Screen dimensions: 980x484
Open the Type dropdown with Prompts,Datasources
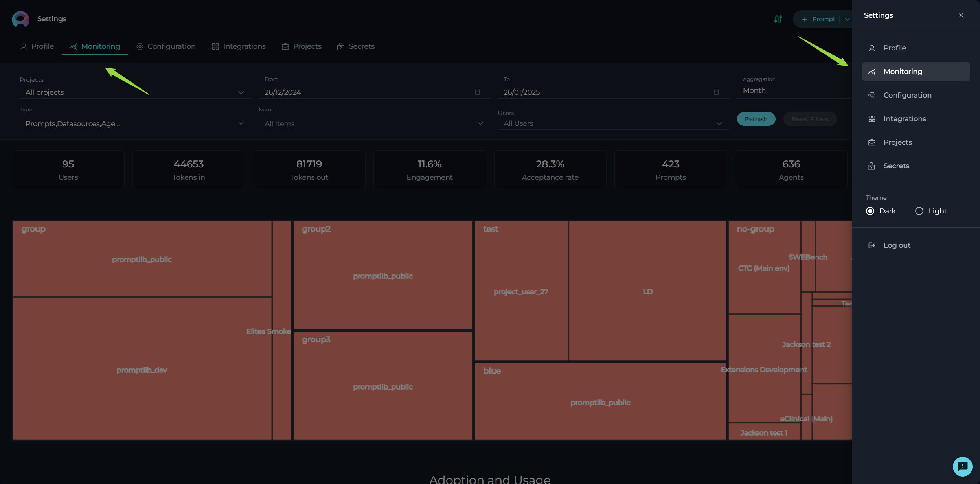point(135,123)
